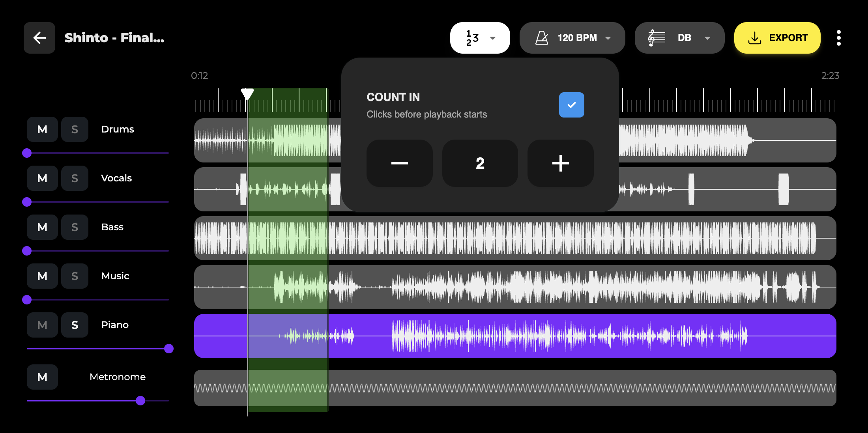Expand the 120 BPM tempo dropdown
Viewport: 868px width, 433px height.
608,38
